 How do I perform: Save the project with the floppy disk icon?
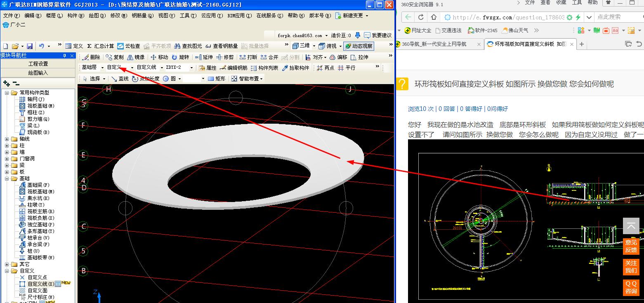[30, 46]
